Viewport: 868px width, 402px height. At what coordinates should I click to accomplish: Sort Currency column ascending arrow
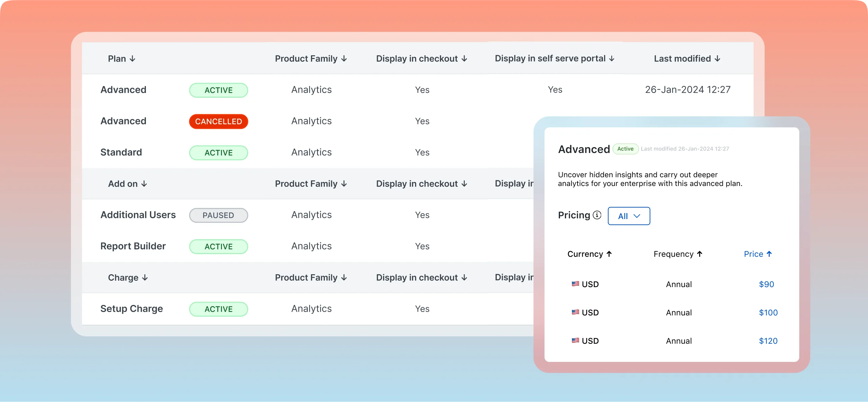[609, 254]
